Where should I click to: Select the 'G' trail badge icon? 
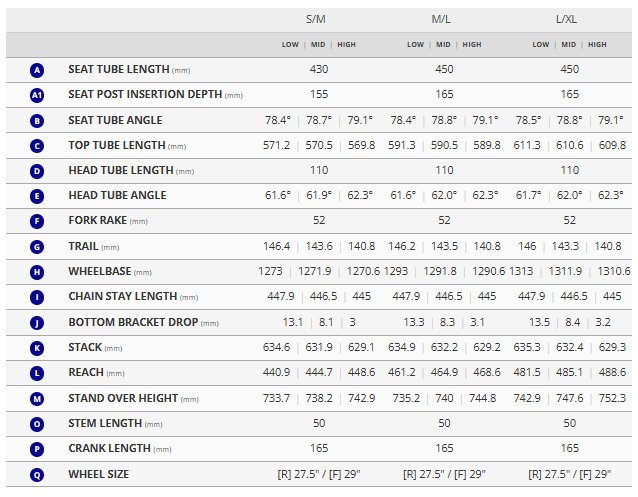coord(37,246)
